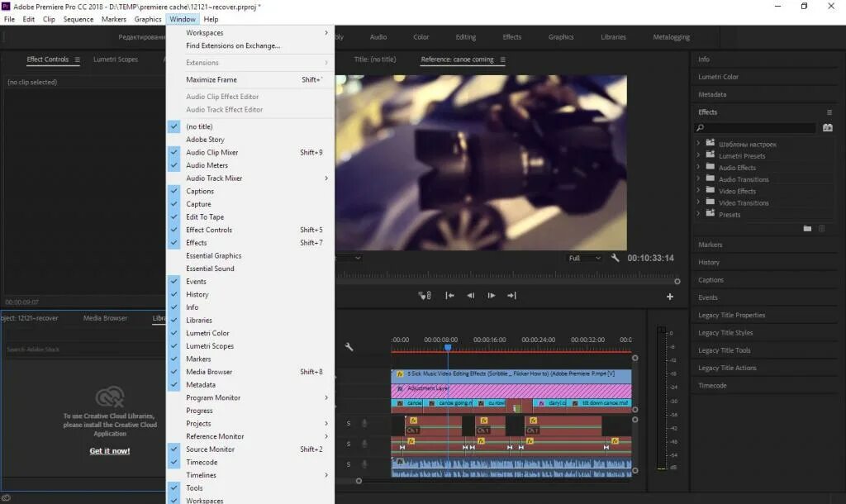The image size is (846, 504).
Task: Toggle Effect Controls panel in menu
Action: tap(250, 230)
